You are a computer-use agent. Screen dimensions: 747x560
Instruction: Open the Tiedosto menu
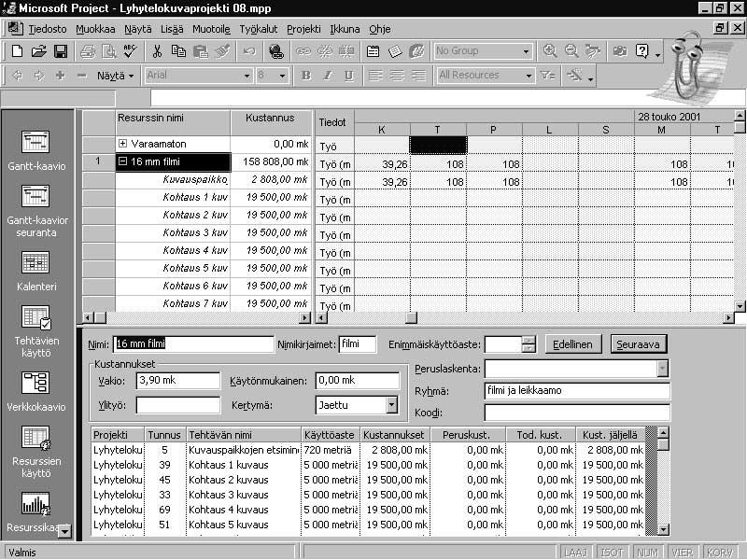48,29
